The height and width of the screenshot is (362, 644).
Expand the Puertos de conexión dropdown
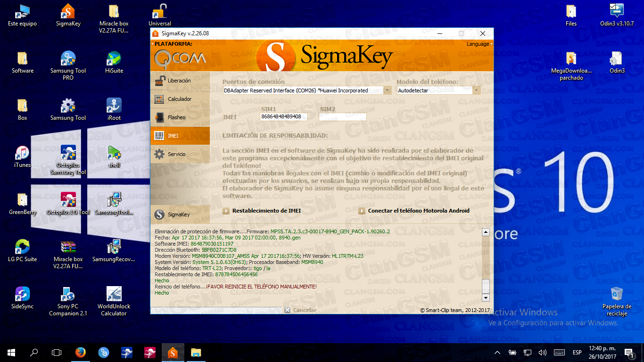(387, 90)
